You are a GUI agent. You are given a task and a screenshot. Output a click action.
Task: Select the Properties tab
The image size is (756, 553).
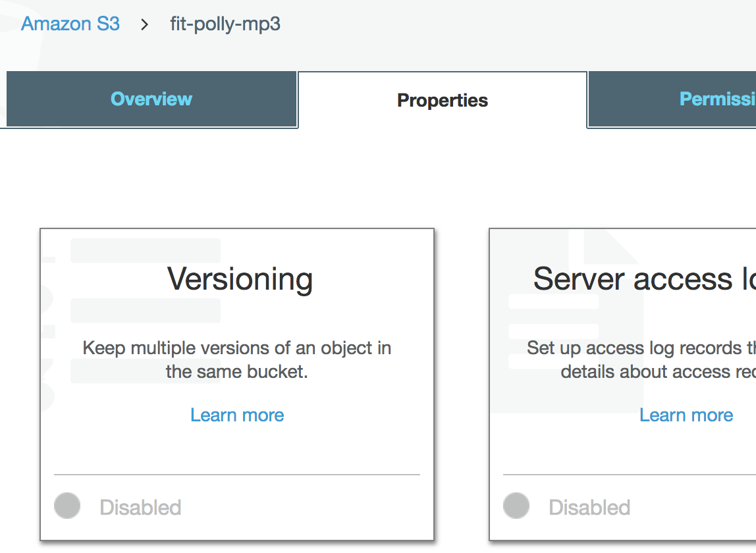pyautogui.click(x=443, y=100)
